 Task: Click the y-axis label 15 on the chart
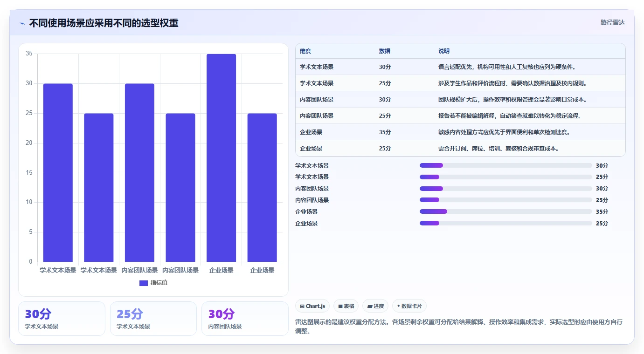pyautogui.click(x=29, y=172)
